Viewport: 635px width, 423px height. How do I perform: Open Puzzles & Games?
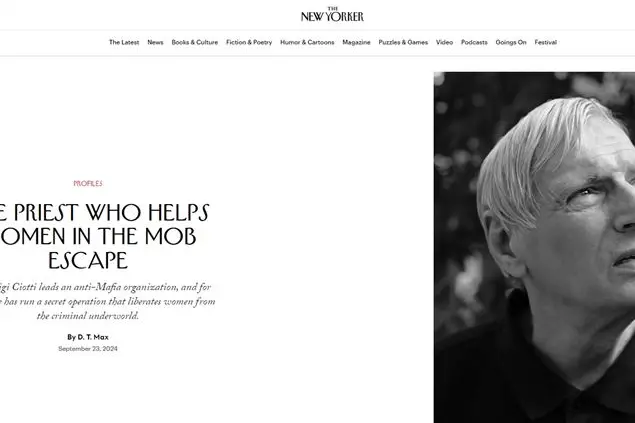point(403,42)
